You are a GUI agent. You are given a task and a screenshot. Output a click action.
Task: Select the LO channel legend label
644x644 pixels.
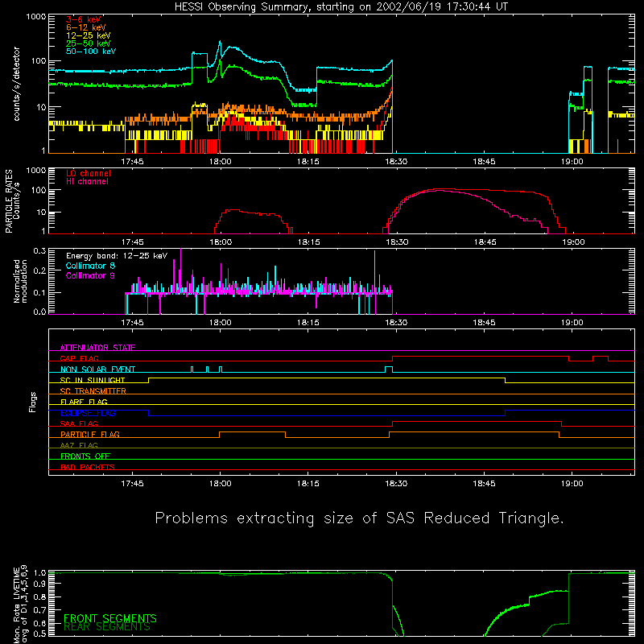[x=89, y=173]
